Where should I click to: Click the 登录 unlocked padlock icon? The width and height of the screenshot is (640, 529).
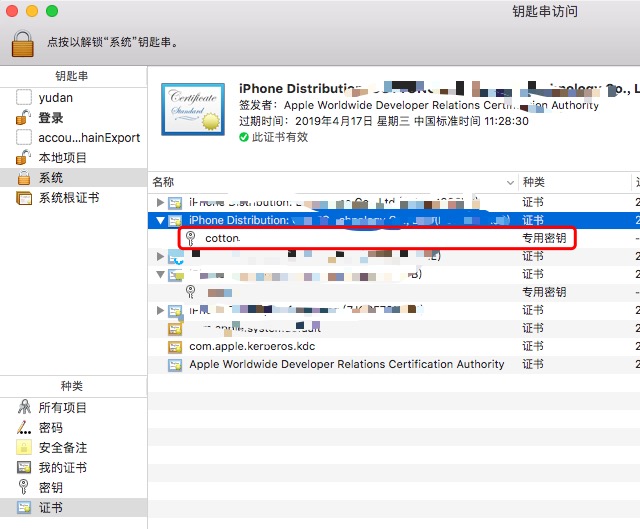[x=24, y=118]
